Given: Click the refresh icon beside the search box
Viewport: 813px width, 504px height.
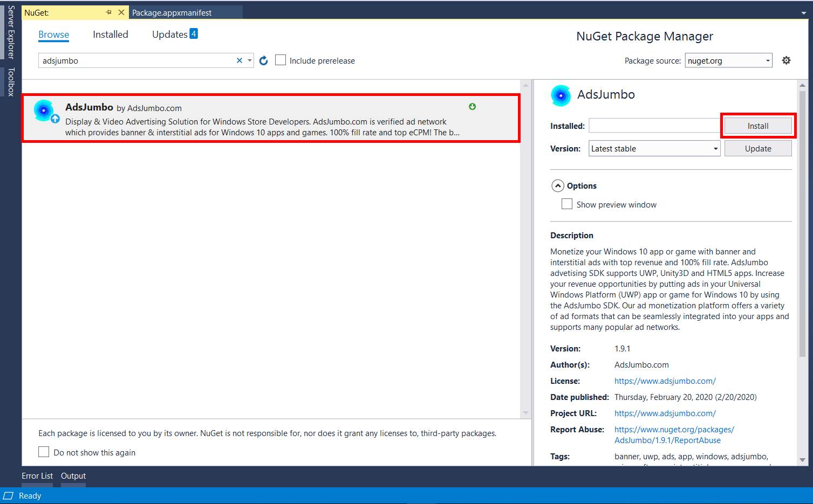Looking at the screenshot, I should 263,61.
